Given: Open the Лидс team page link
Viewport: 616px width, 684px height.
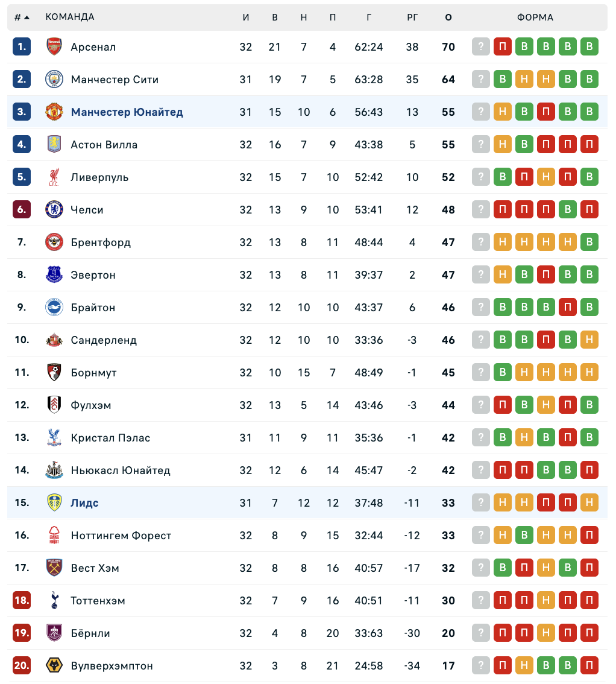Looking at the screenshot, I should (84, 503).
